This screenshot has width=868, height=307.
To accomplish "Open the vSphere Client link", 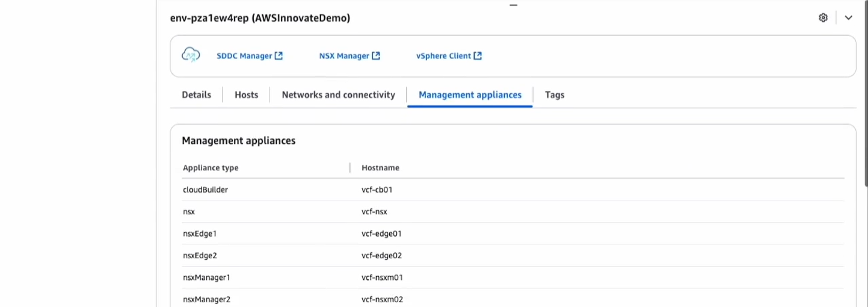I will click(x=449, y=56).
